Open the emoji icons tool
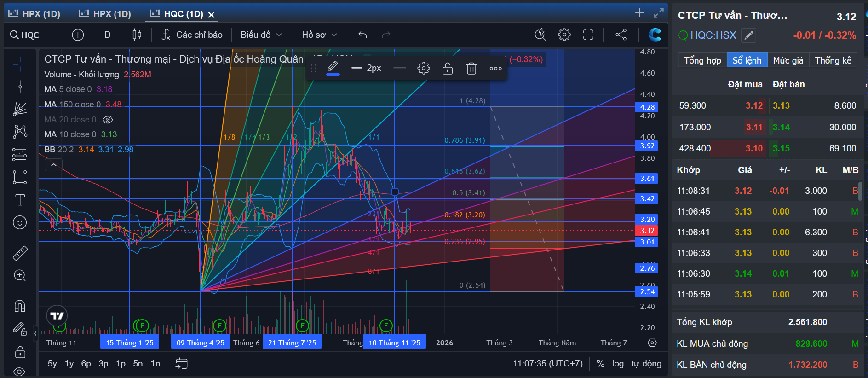868x378 pixels. coord(20,222)
